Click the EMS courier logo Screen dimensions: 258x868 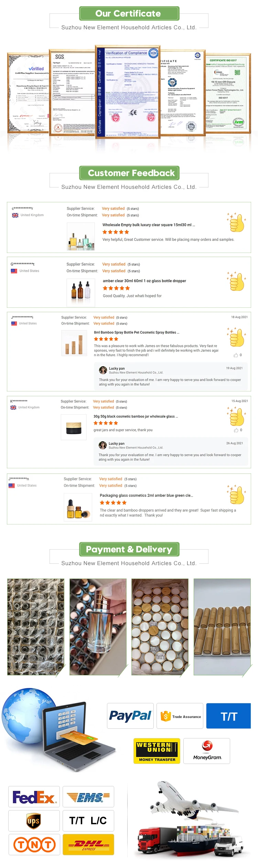(88, 797)
